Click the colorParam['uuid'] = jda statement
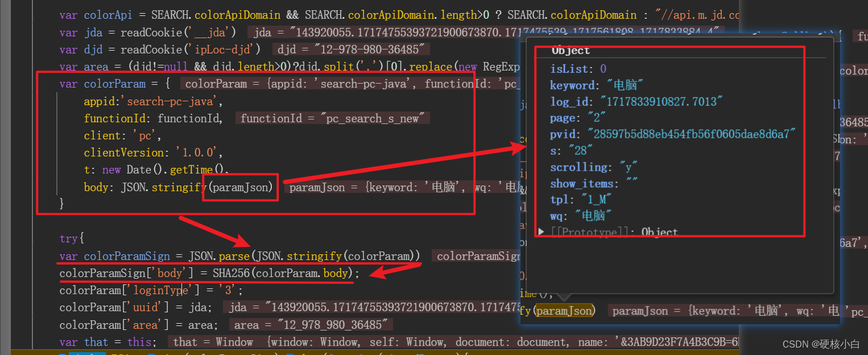 (x=137, y=307)
